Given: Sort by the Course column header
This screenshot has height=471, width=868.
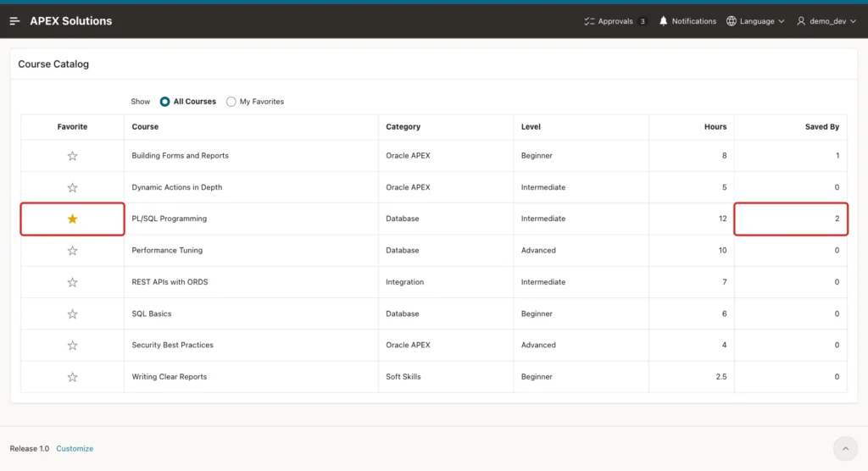Looking at the screenshot, I should (x=145, y=127).
